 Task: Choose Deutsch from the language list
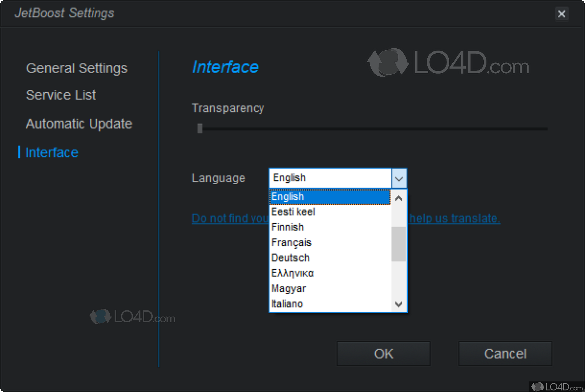(330, 258)
